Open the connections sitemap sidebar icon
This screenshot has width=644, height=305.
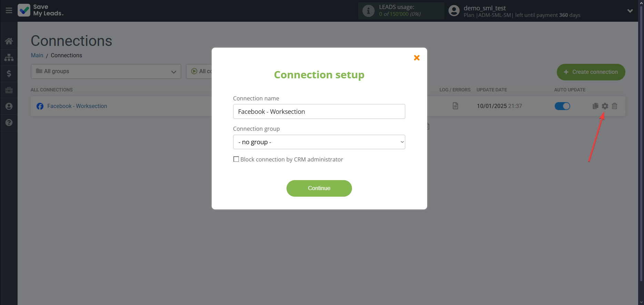(9, 57)
